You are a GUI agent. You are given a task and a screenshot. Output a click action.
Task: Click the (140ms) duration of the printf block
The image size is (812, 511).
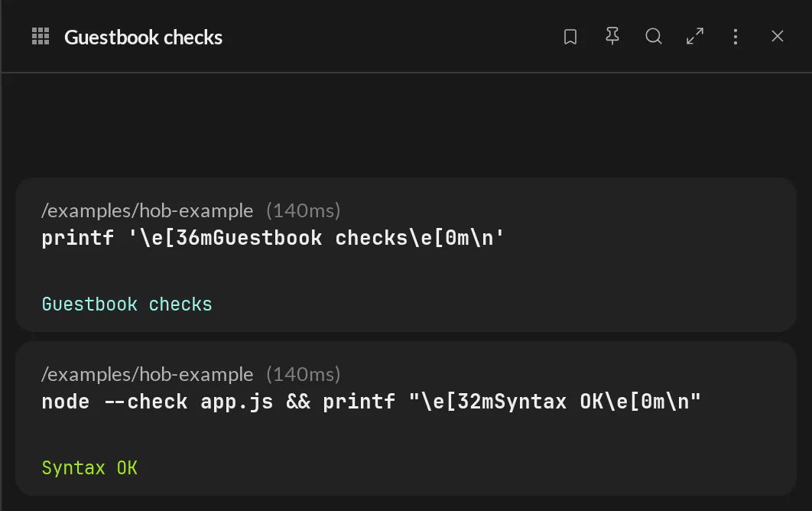304,211
